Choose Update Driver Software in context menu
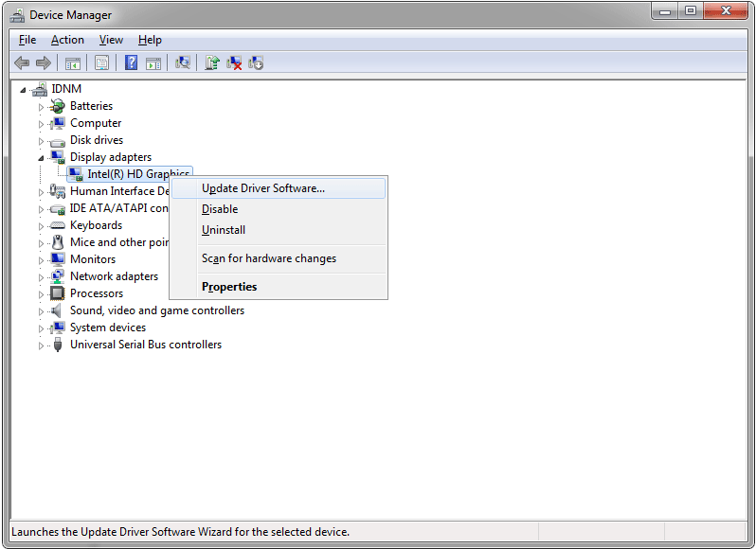This screenshot has width=756, height=549. pyautogui.click(x=279, y=188)
